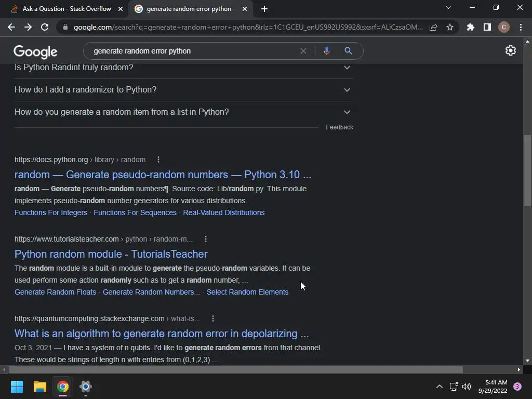The image size is (532, 399).
Task: Open options for tutorialsteacher result
Action: coord(206,239)
